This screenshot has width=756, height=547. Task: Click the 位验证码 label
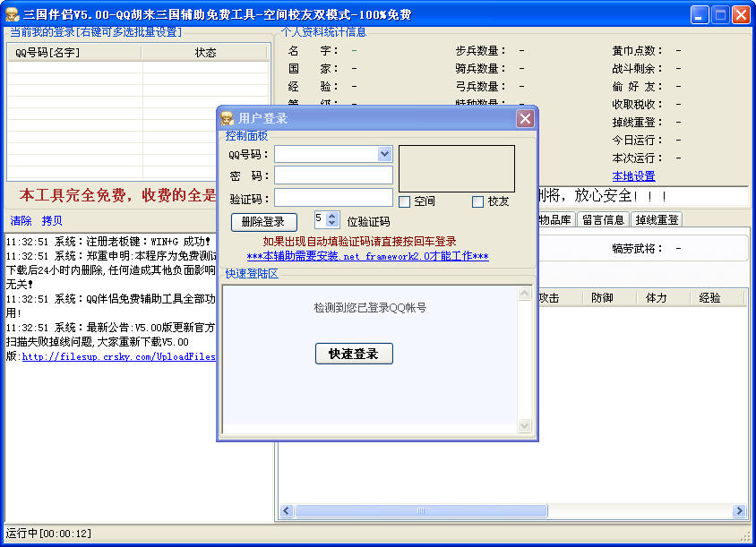pos(368,222)
